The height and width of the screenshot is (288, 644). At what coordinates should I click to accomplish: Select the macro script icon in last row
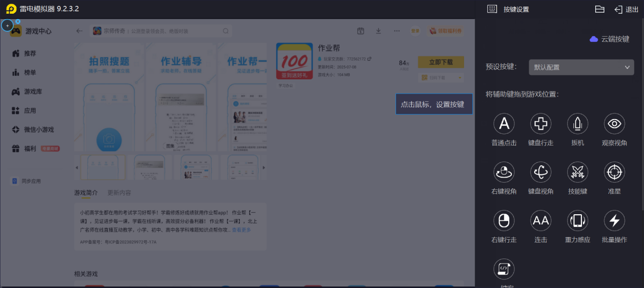tap(504, 269)
